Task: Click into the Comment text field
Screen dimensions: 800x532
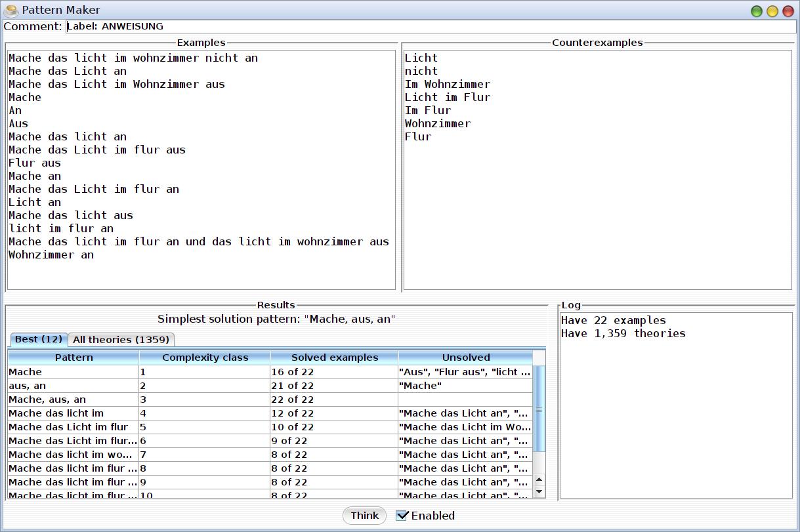Action: pyautogui.click(x=430, y=26)
